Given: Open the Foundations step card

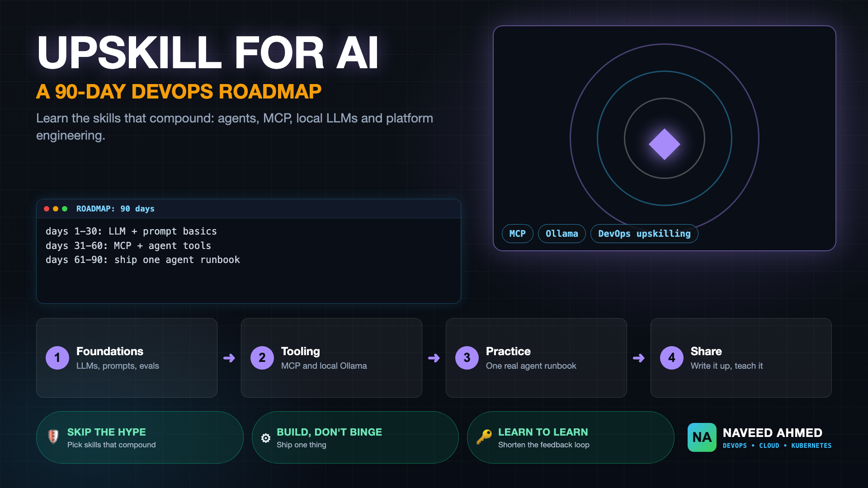Looking at the screenshot, I should (127, 358).
